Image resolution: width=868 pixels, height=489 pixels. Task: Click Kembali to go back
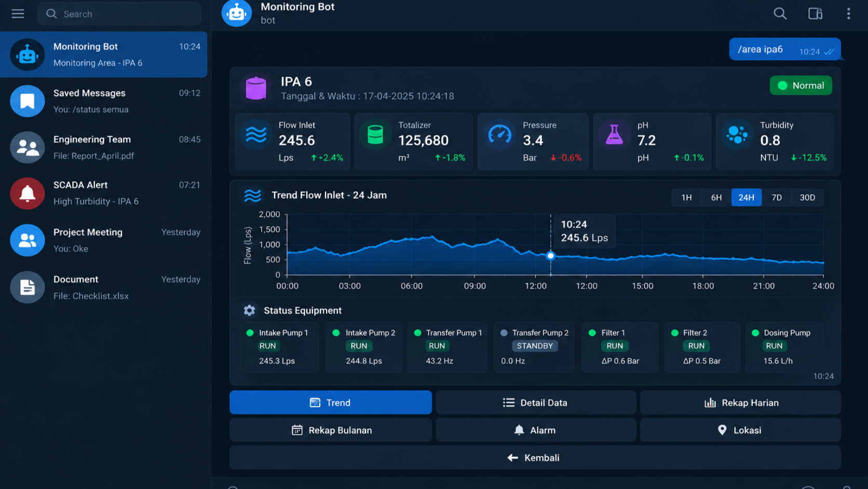535,457
